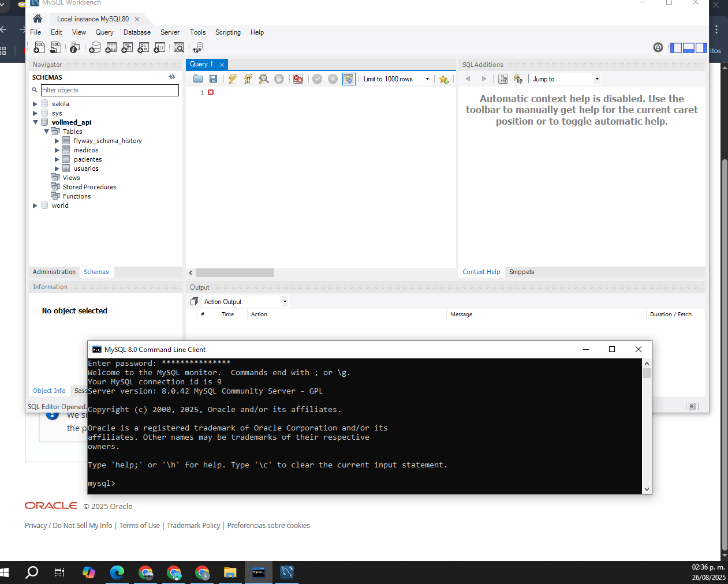Switch to the Snippets tab
This screenshot has height=584, width=728.
point(522,272)
